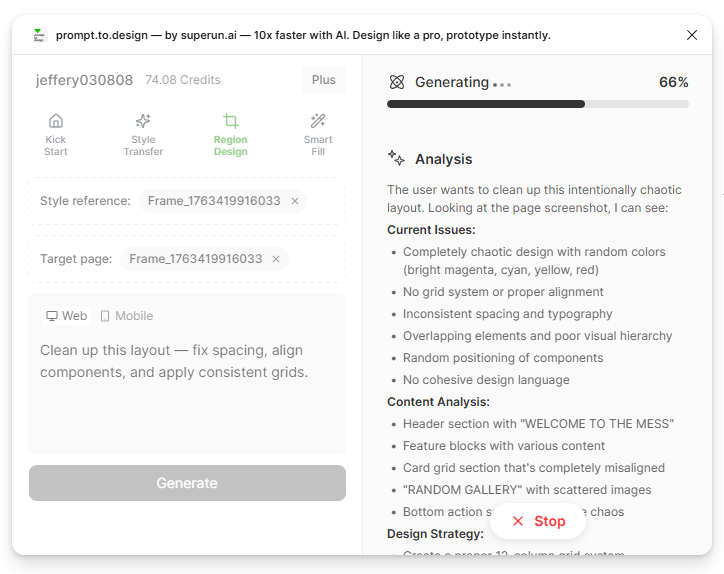
Task: Click the Style reference Frame_1763419916033 chip
Action: pyautogui.click(x=214, y=201)
